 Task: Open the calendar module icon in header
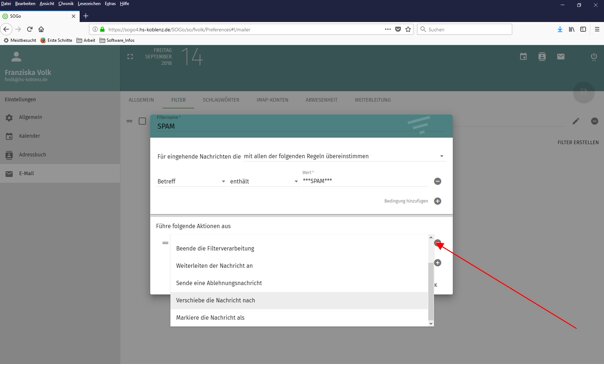click(523, 57)
